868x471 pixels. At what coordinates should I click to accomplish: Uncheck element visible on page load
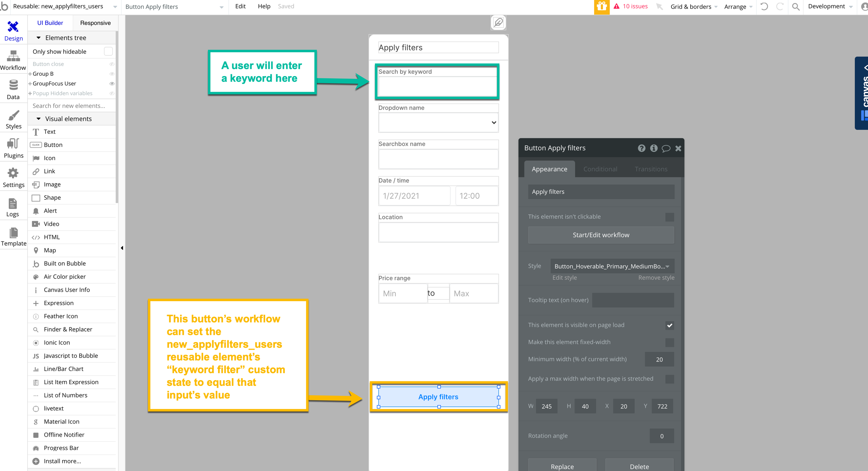669,325
